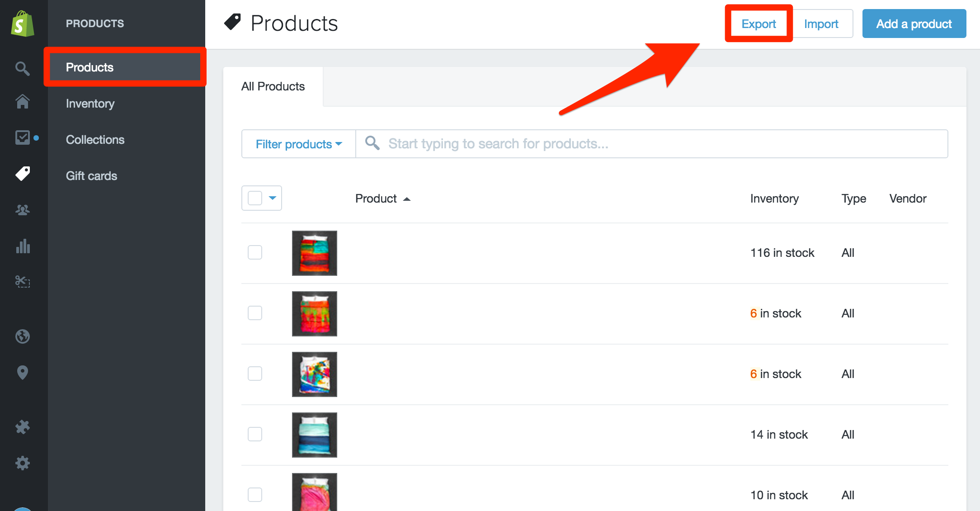Check the 116 in stock product checkbox

(x=255, y=252)
